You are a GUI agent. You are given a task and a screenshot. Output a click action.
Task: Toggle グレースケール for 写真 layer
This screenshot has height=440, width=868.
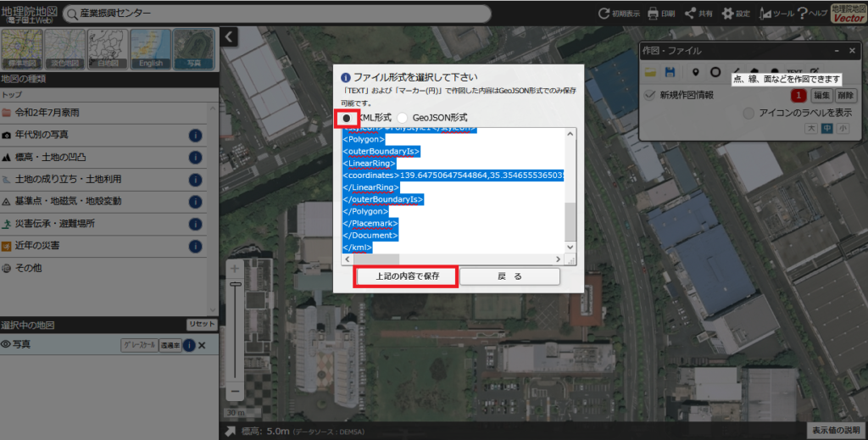[x=139, y=345]
